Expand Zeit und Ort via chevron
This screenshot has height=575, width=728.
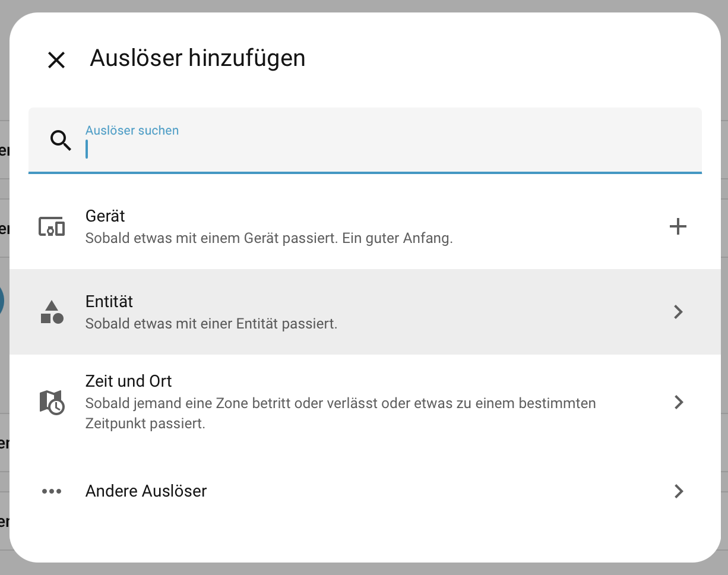tap(679, 402)
